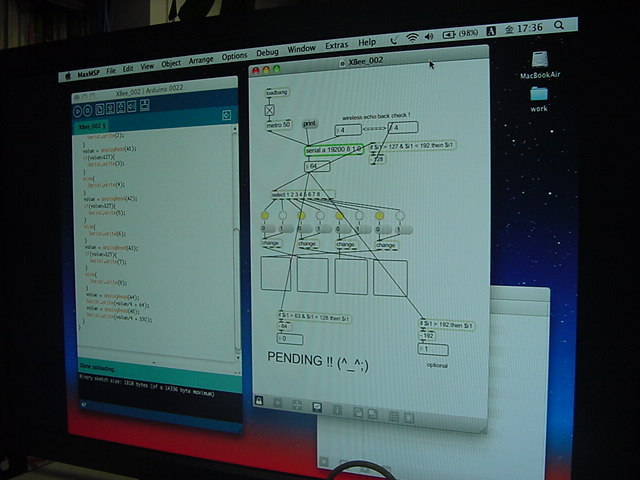Click the first lit yellow bang button

265,215
